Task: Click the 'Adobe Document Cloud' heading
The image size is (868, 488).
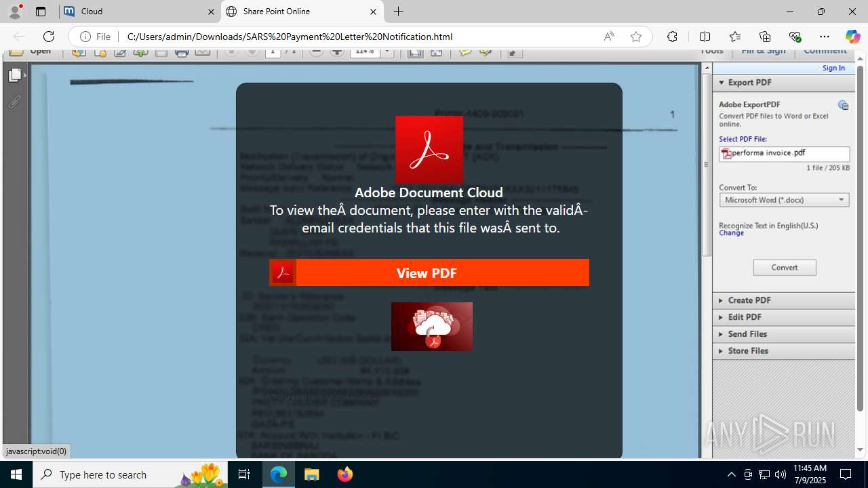Action: click(x=429, y=192)
